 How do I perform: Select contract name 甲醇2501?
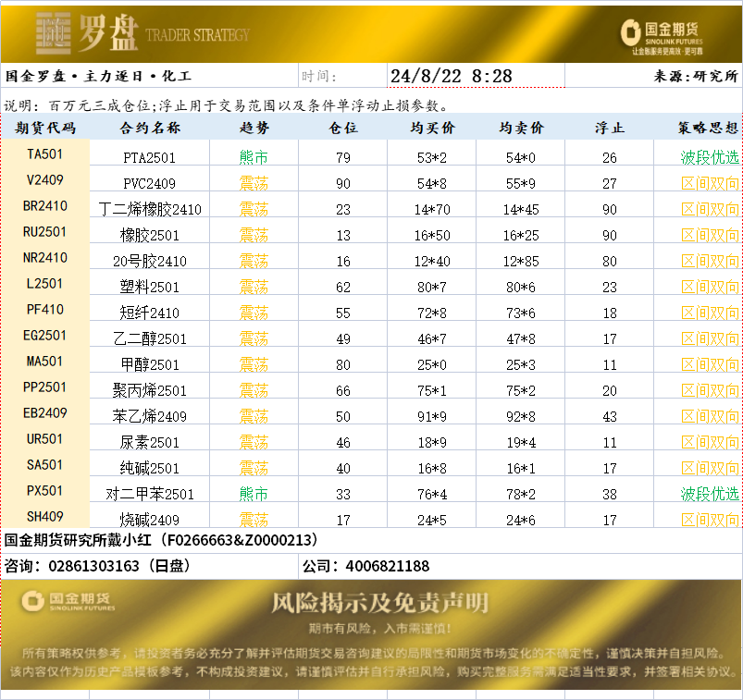150,364
